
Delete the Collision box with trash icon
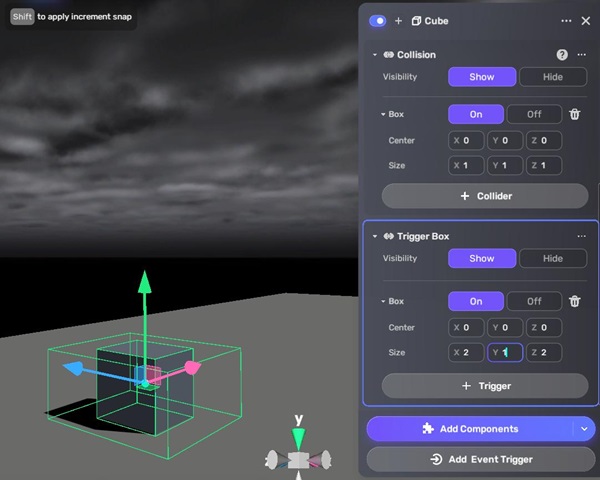coord(575,114)
